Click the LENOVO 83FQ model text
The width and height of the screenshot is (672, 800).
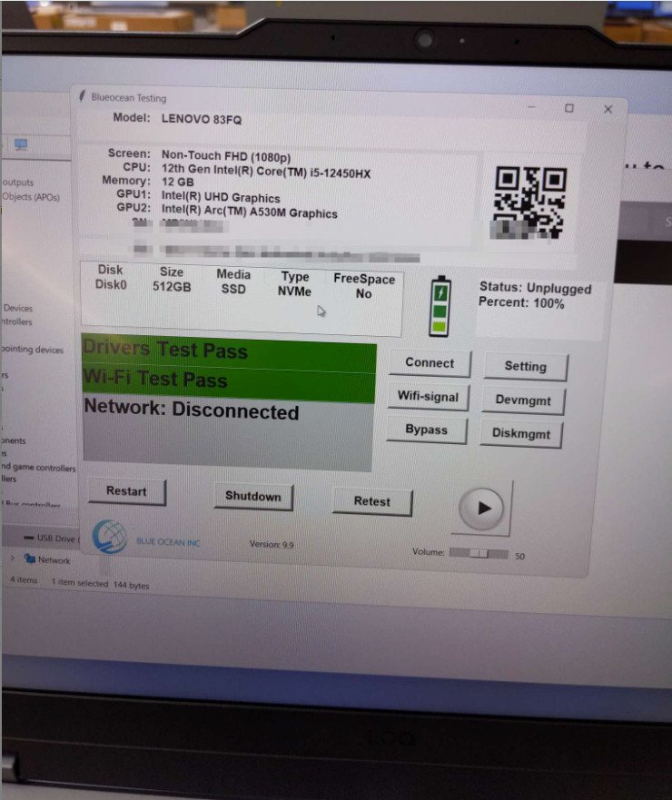coord(202,119)
